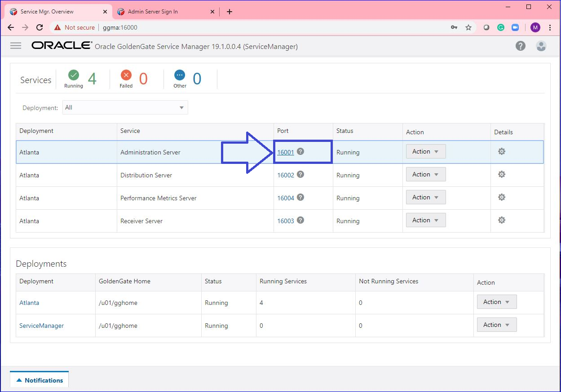
Task: Click the Oracle logo in the header
Action: click(62, 45)
